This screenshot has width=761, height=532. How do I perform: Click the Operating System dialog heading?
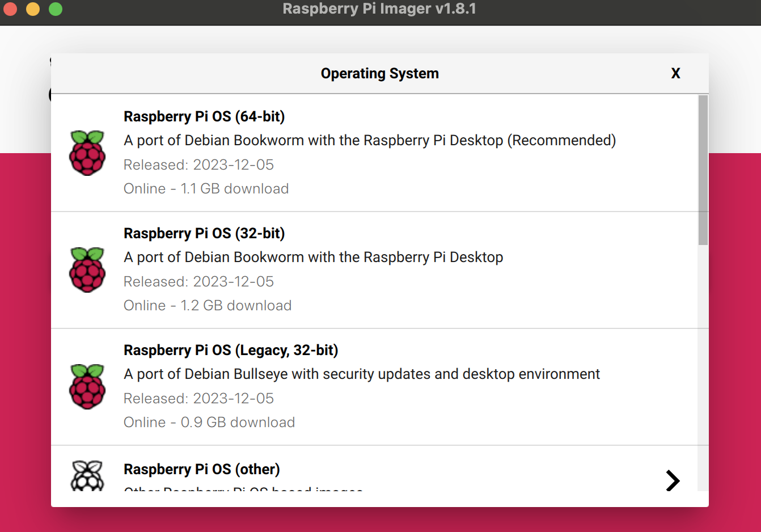[380, 73]
